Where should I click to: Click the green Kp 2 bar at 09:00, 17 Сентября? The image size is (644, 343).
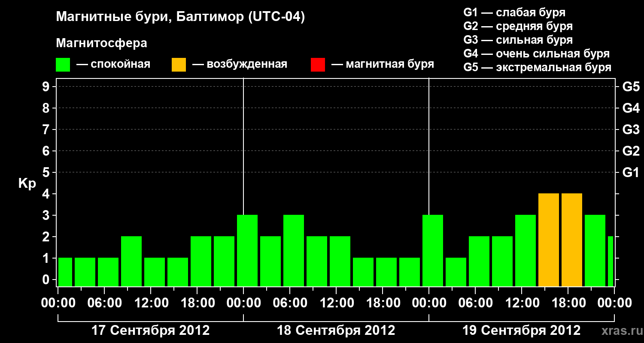coord(131,262)
